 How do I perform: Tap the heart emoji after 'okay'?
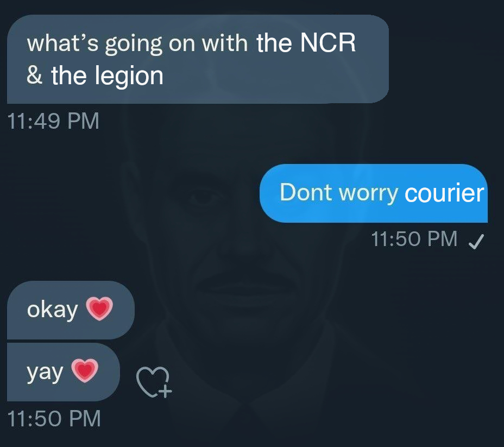(x=99, y=309)
